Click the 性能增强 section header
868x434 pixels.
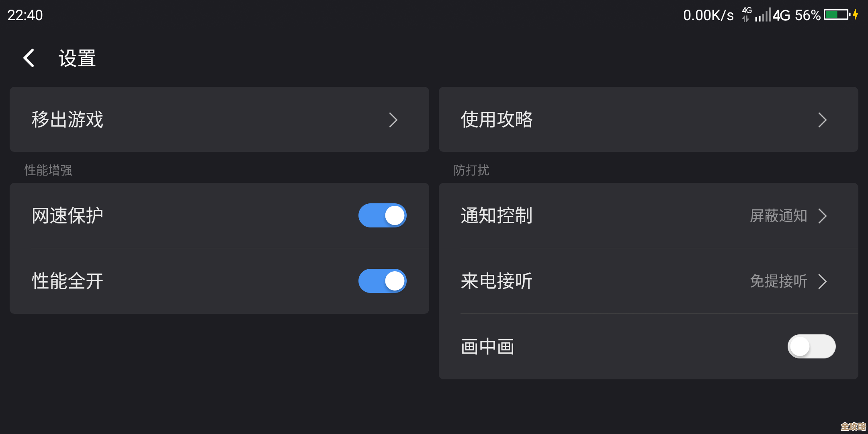tap(48, 170)
